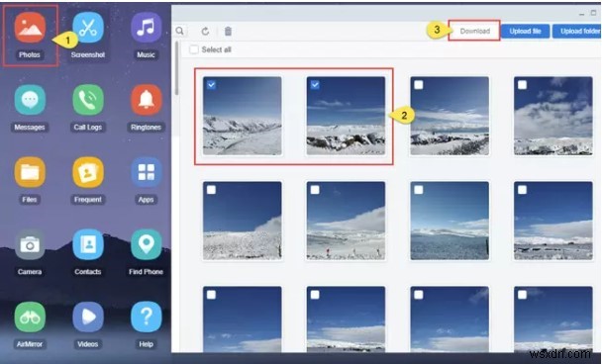The image size is (602, 364).
Task: Open the Screenshot scissors icon
Action: (88, 28)
